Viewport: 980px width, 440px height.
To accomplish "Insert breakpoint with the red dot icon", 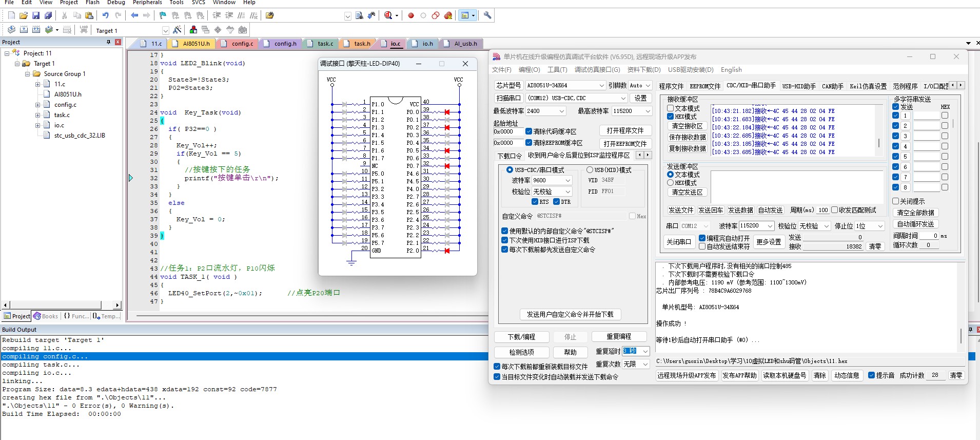I will pyautogui.click(x=411, y=15).
